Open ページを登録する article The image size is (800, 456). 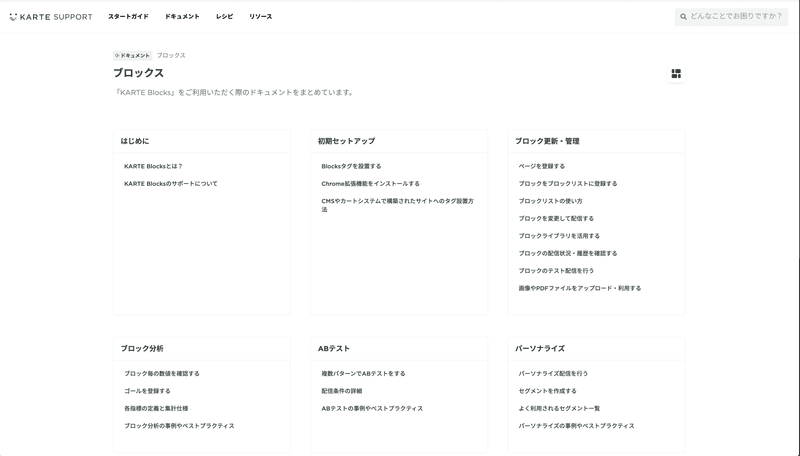(x=541, y=166)
